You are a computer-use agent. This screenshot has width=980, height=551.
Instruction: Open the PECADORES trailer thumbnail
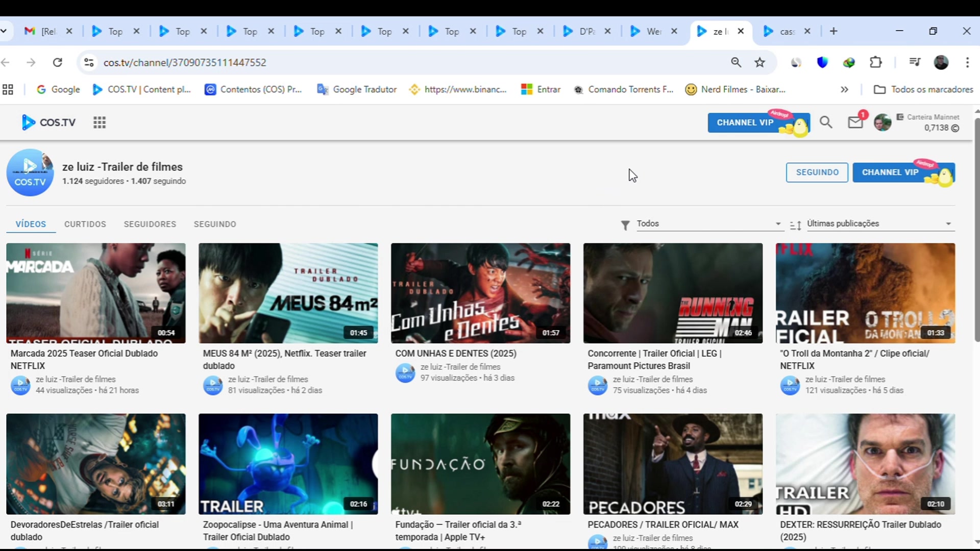pos(673,464)
